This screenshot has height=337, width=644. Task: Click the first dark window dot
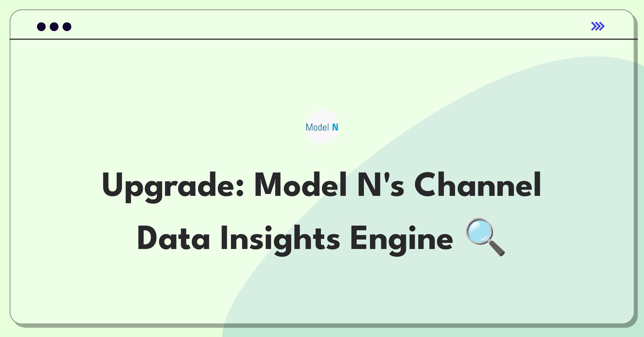pyautogui.click(x=41, y=27)
